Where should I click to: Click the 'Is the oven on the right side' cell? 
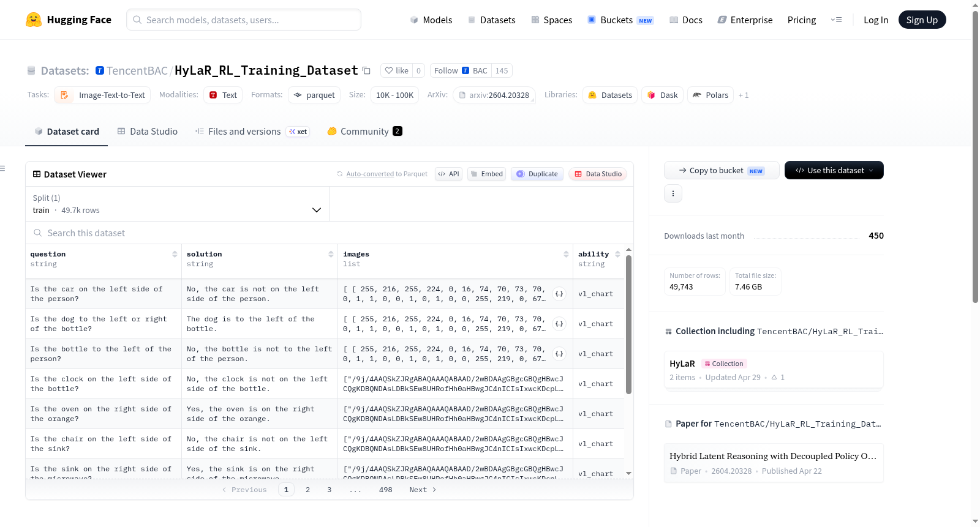[x=103, y=414]
